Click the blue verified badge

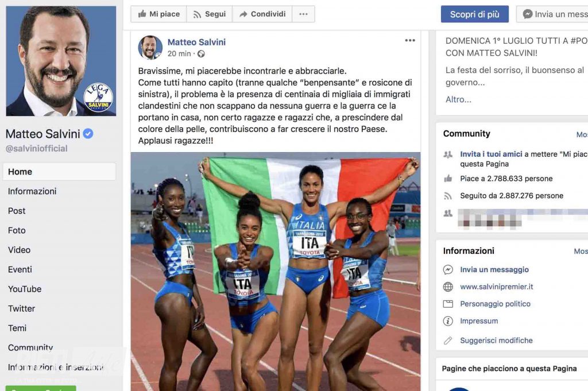88,133
